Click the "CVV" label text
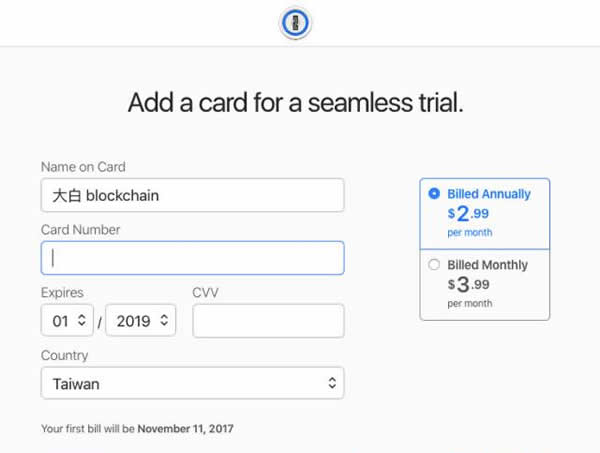Screen dimensions: 600x453 tap(205, 293)
